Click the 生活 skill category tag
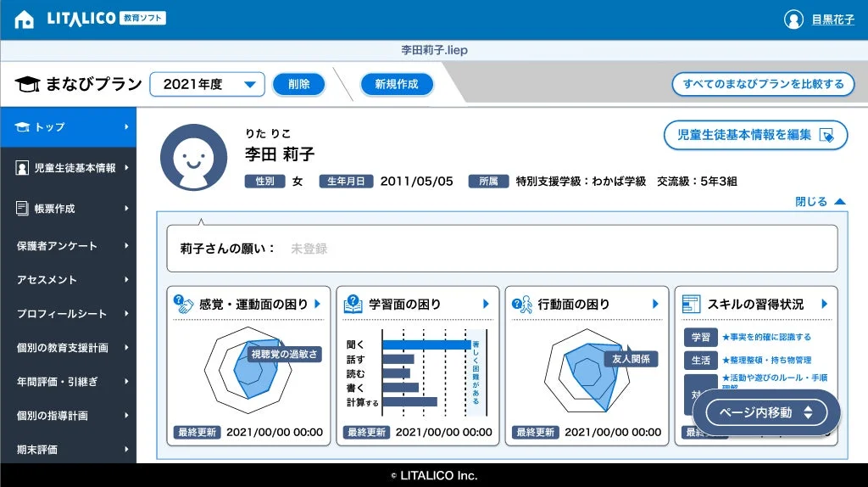The image size is (868, 487). 701,360
